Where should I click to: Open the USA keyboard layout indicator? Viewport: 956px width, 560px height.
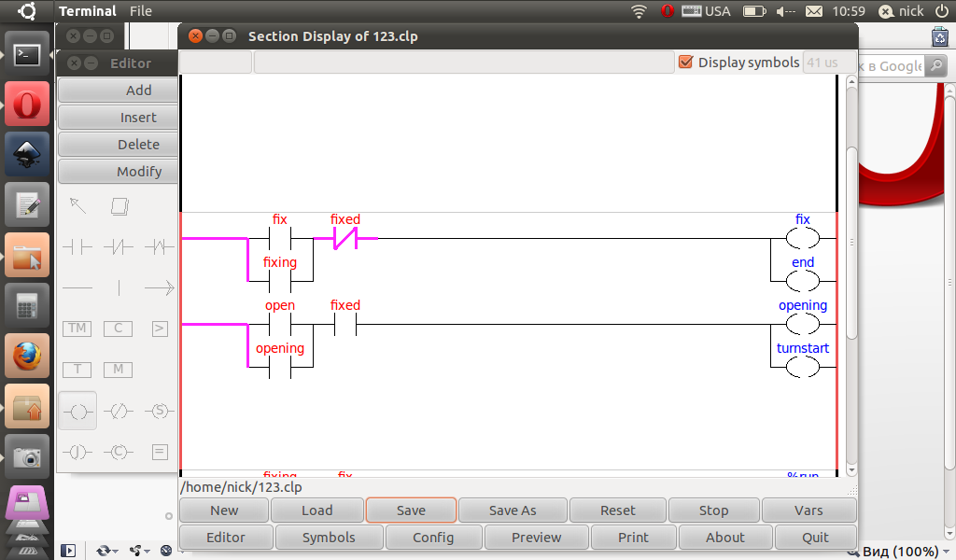[706, 11]
